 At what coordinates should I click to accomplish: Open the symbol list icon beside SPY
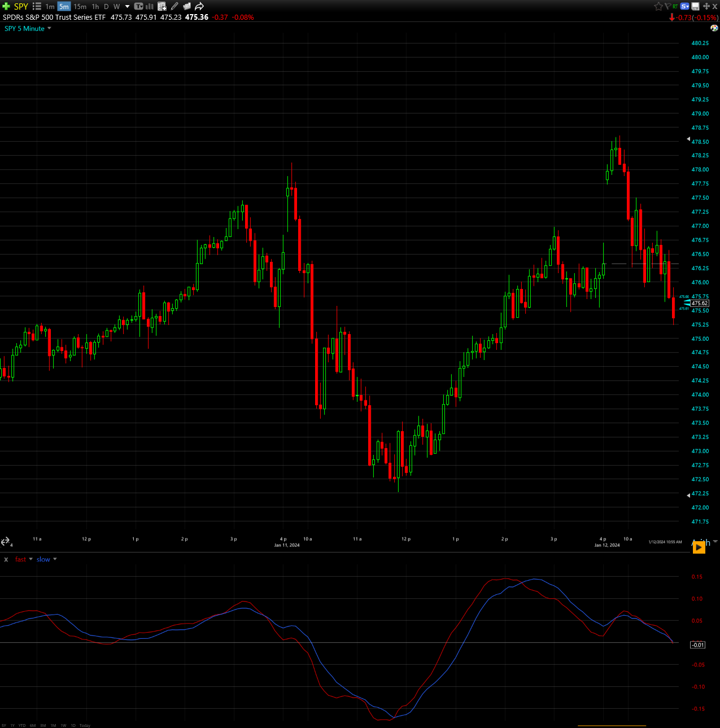pos(37,6)
